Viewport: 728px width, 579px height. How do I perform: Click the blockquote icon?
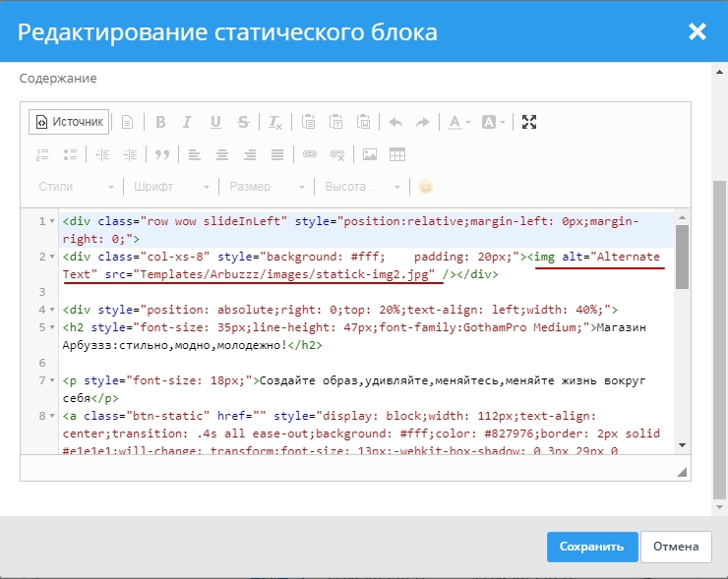click(x=162, y=154)
